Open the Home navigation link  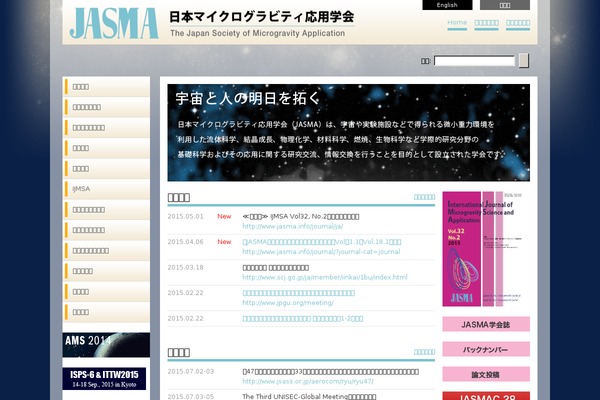tap(457, 23)
